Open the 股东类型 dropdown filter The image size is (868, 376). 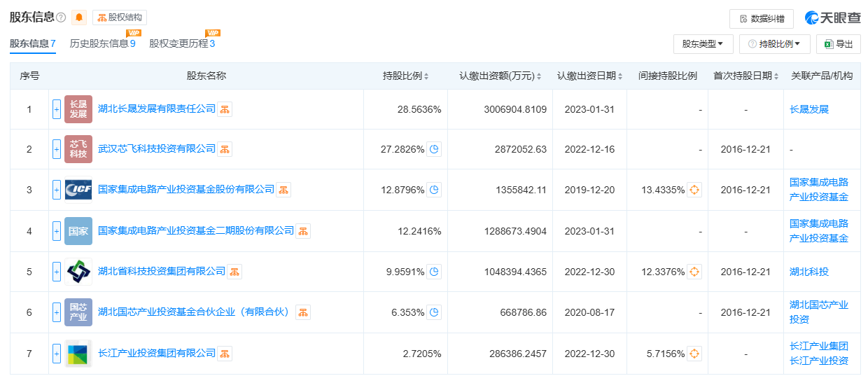point(703,44)
